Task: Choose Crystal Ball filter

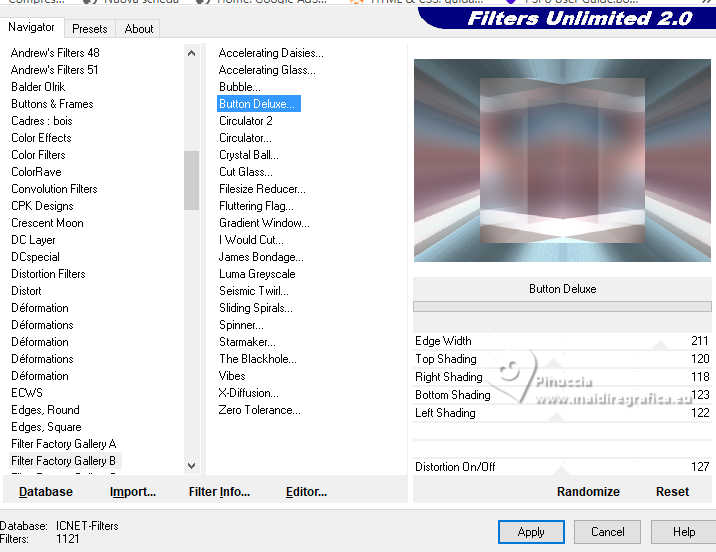Action: point(249,155)
